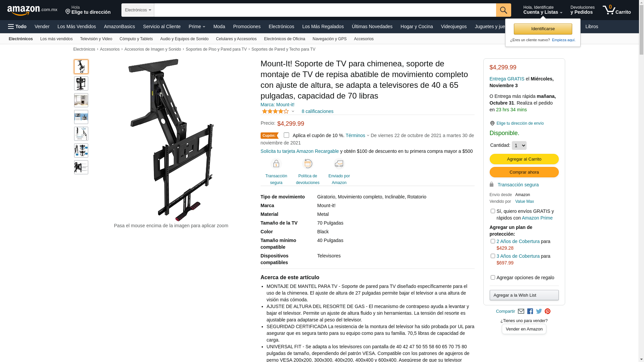Open the Todo hamburger menu

click(17, 26)
